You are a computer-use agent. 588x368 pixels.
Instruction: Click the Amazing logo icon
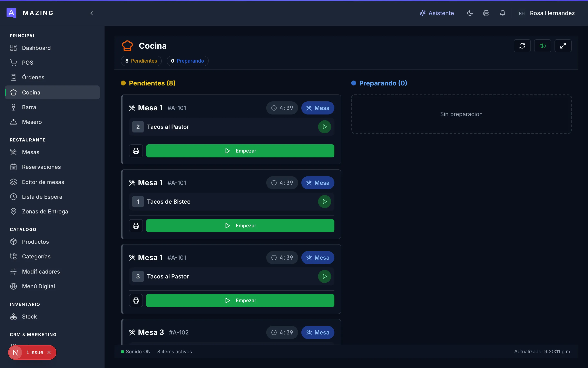11,13
